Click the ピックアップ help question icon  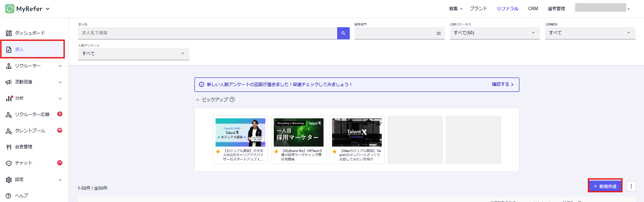(232, 100)
